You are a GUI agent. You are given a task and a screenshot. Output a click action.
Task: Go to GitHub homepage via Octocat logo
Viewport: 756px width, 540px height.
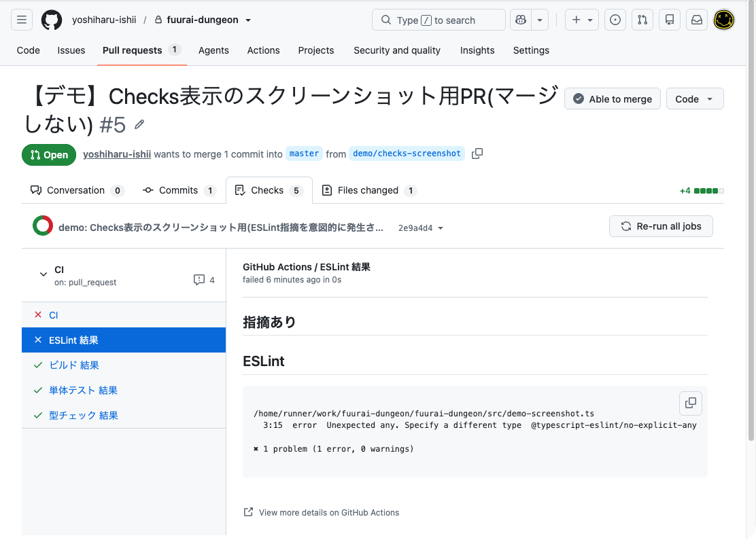pyautogui.click(x=52, y=20)
